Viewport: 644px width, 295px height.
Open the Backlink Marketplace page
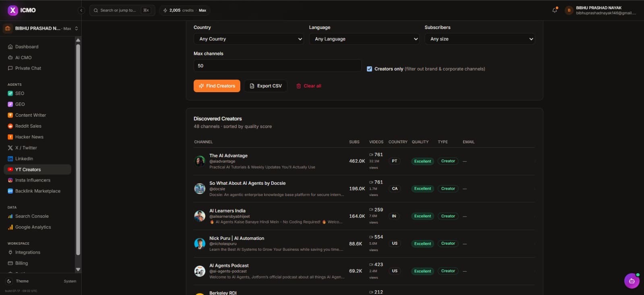[37, 191]
